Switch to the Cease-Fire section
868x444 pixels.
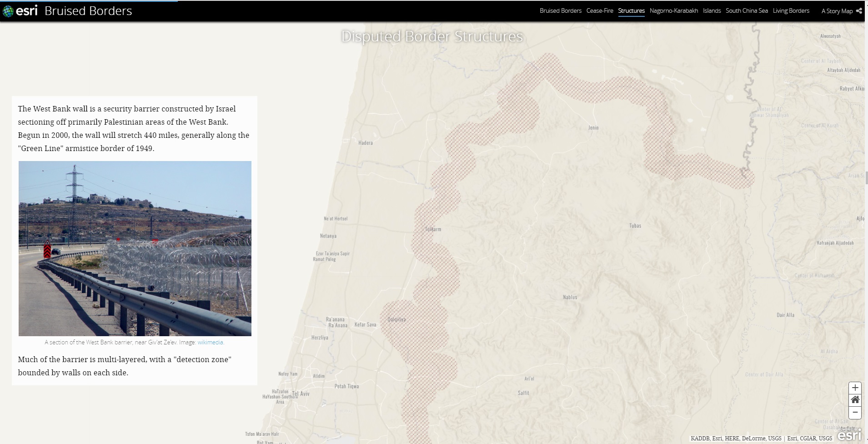(x=600, y=11)
